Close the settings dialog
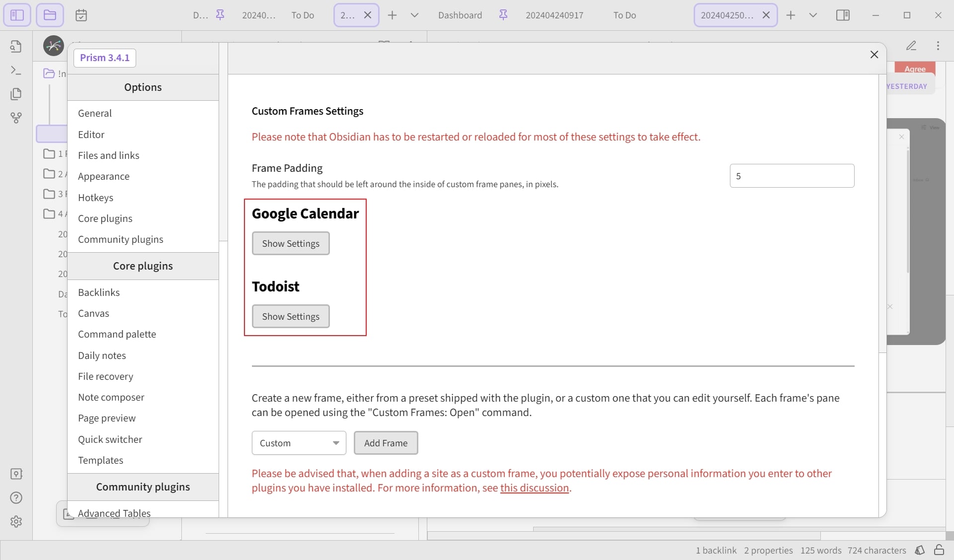Viewport: 954px width, 560px height. [x=874, y=55]
